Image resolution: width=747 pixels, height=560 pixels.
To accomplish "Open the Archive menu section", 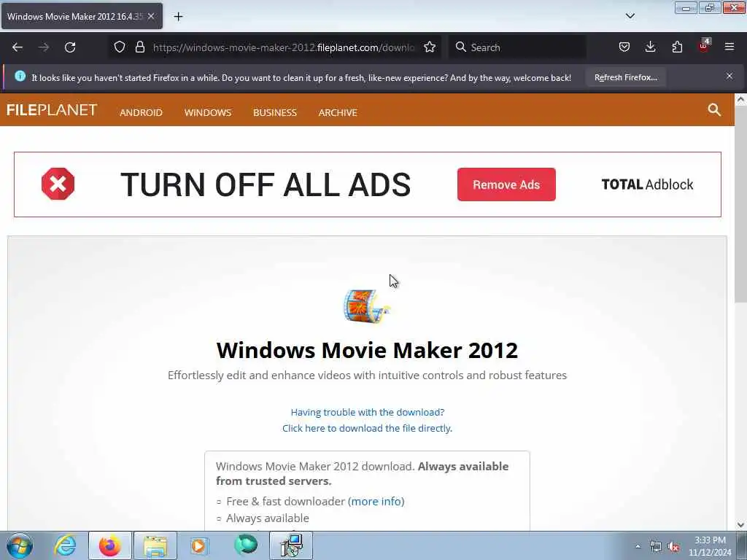I will pyautogui.click(x=338, y=112).
